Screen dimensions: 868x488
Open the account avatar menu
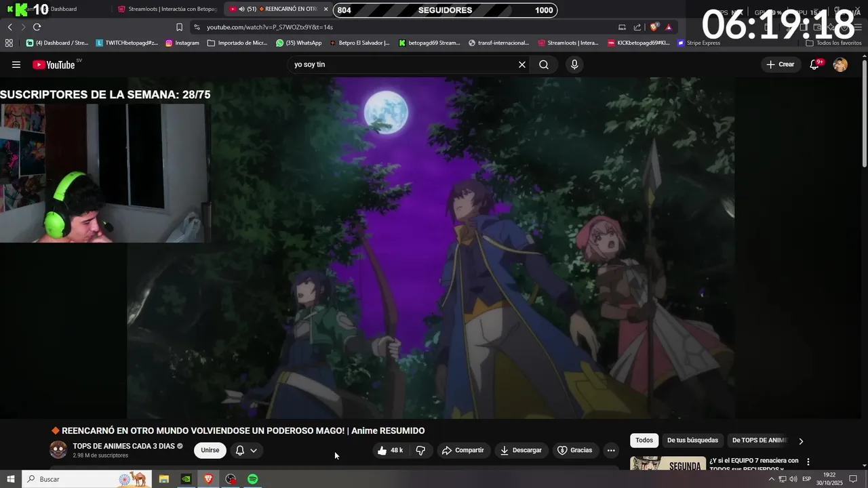tap(840, 64)
